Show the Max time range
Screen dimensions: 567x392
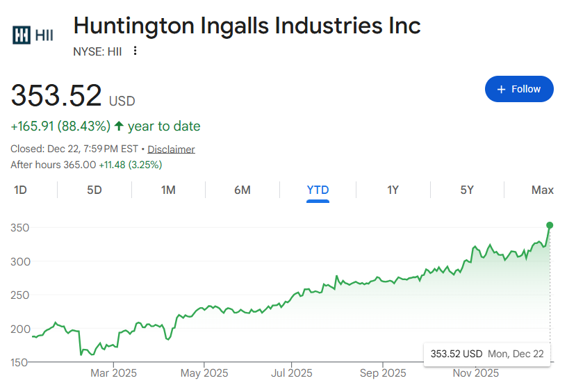pyautogui.click(x=542, y=190)
